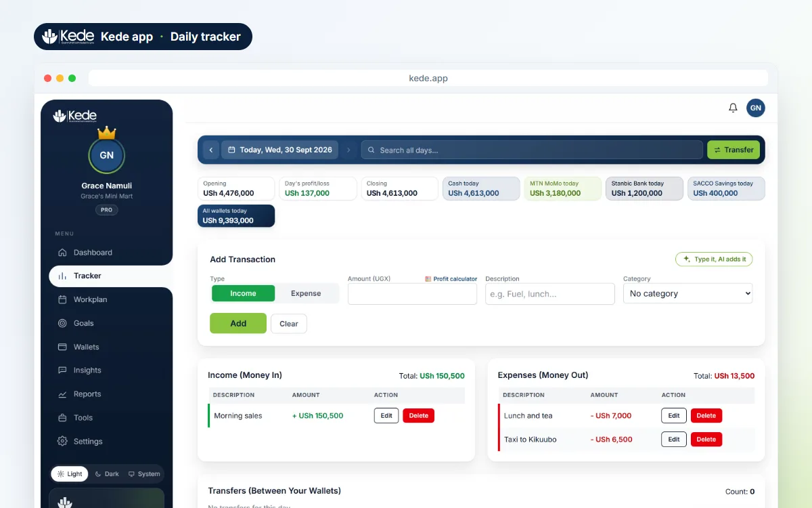
Task: Click the PRO plan badge
Action: [x=106, y=210]
